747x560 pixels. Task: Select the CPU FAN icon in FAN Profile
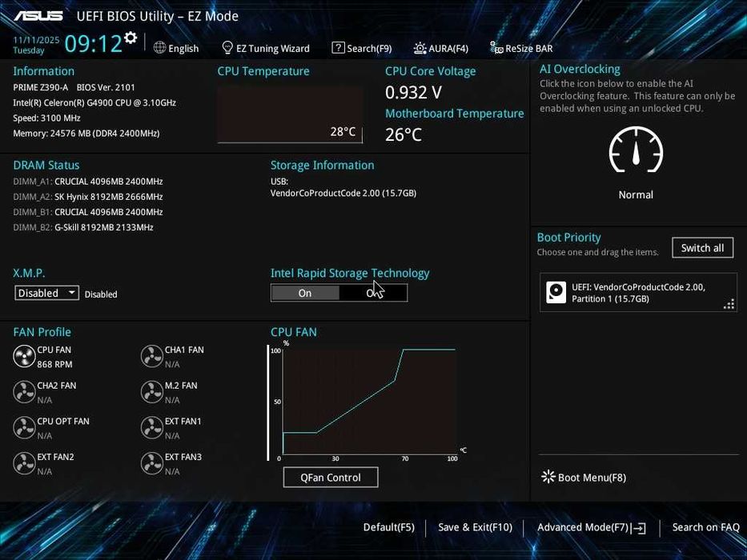coord(24,356)
